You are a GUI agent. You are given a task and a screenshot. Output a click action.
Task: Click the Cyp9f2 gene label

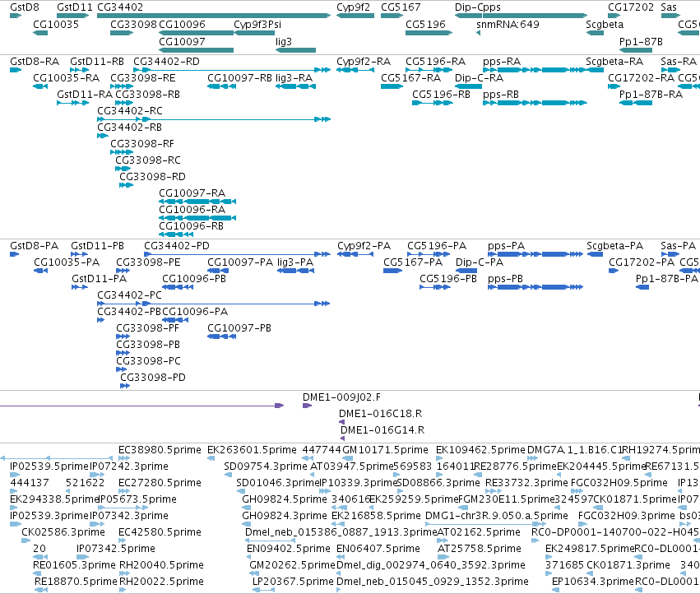pos(353,7)
